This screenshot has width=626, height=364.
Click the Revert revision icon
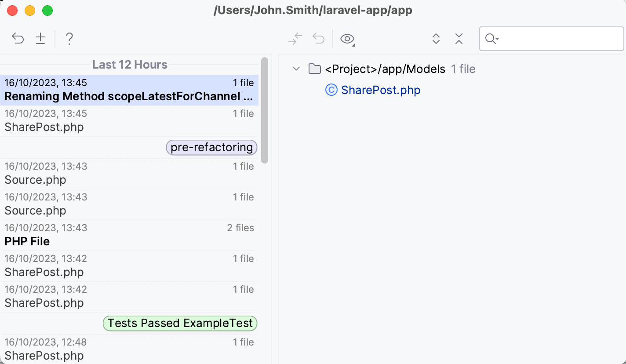18,39
